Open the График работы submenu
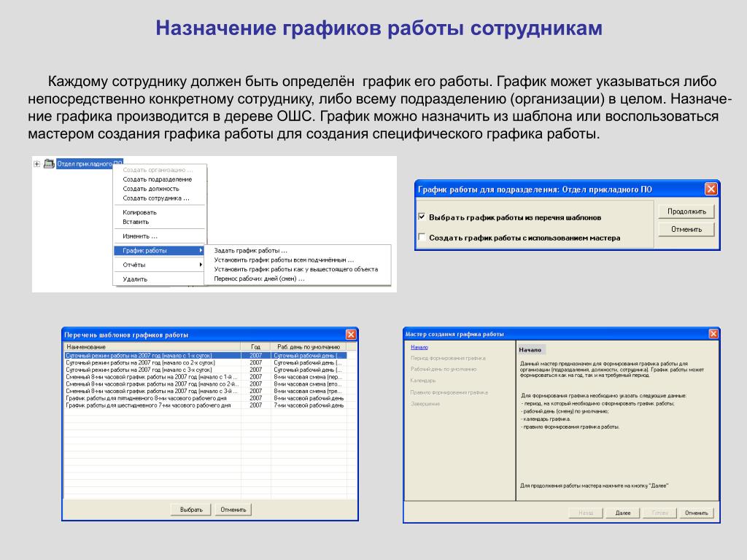The width and height of the screenshot is (747, 560). coord(160,251)
